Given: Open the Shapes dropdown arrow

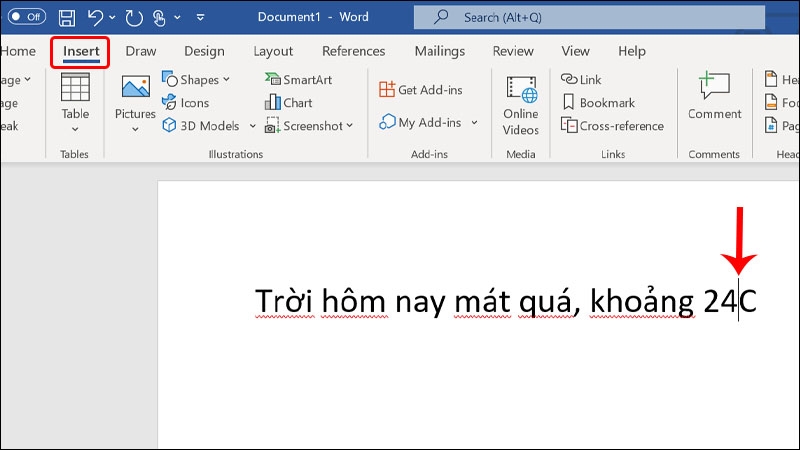Looking at the screenshot, I should click(226, 80).
